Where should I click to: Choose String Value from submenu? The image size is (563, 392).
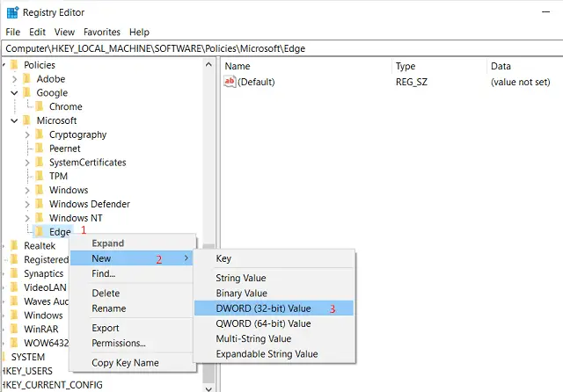coord(274,278)
